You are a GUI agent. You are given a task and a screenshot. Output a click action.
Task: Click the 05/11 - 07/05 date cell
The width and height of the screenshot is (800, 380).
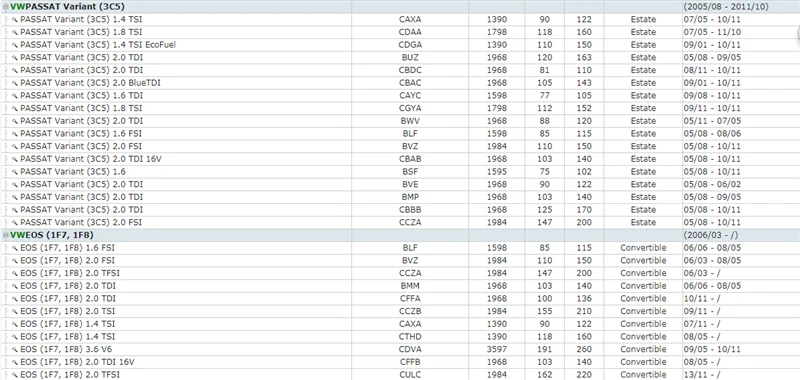(712, 121)
